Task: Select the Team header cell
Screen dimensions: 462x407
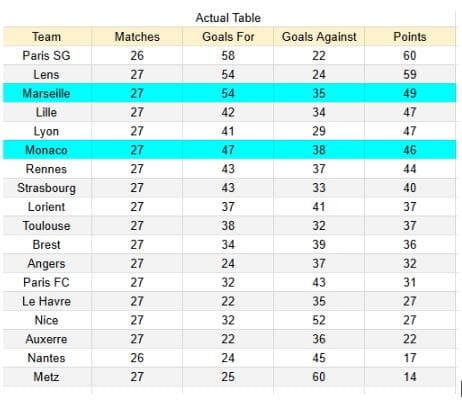Action: click(x=47, y=37)
